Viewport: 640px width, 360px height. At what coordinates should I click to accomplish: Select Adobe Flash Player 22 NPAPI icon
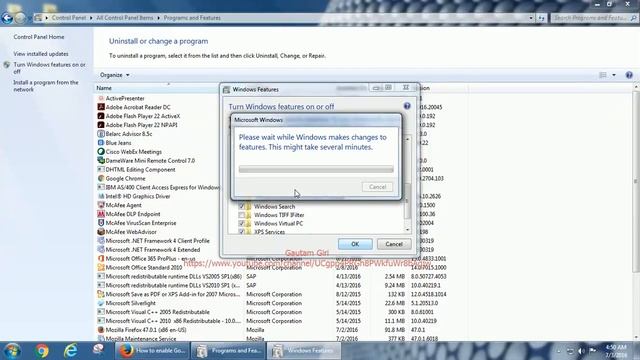[101, 125]
